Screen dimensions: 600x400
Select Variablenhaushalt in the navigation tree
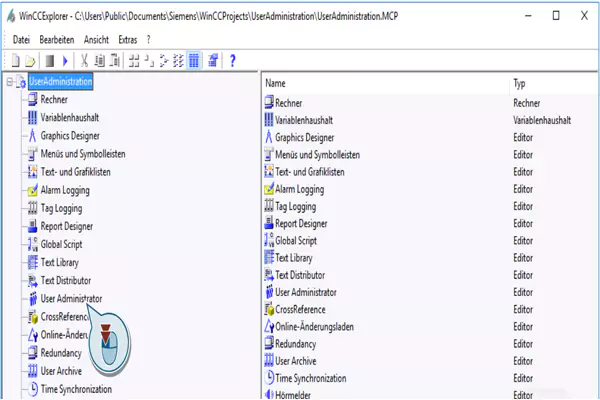[70, 118]
